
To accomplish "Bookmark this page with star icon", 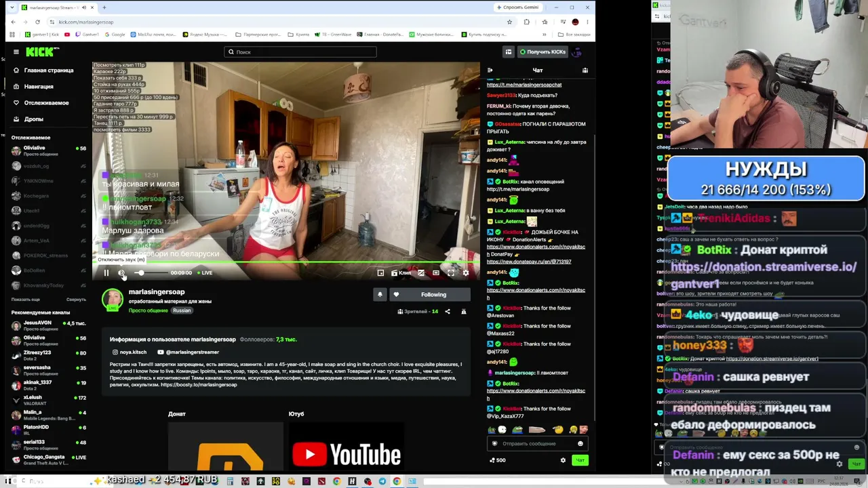I will [x=509, y=22].
